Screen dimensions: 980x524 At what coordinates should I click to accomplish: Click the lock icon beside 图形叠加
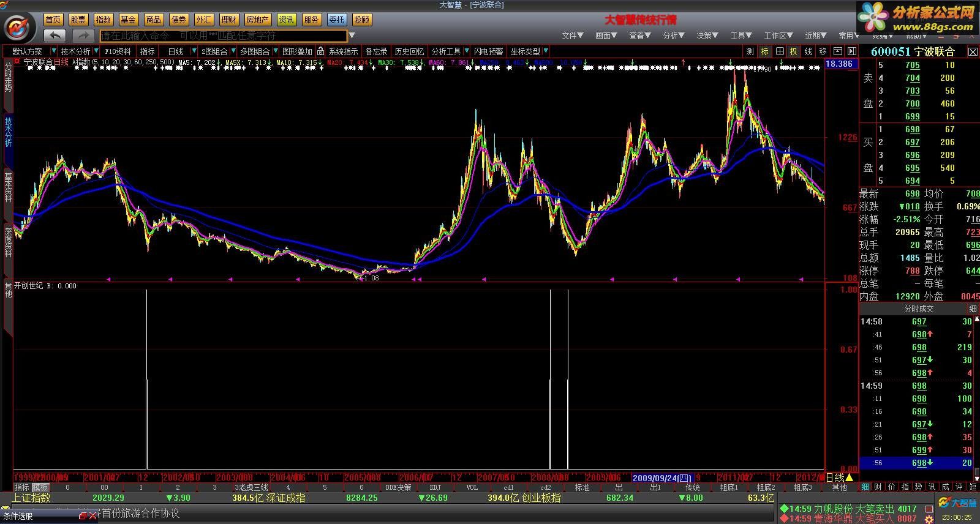point(320,51)
